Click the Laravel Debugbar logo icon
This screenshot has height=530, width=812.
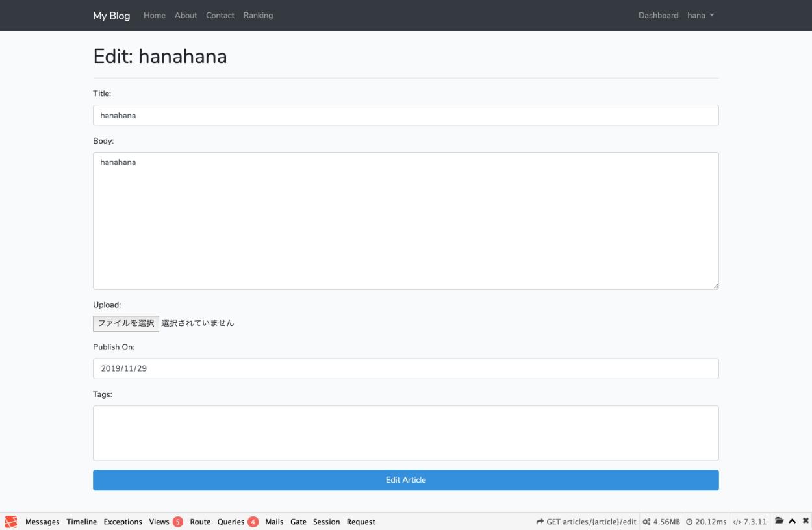pos(11,522)
